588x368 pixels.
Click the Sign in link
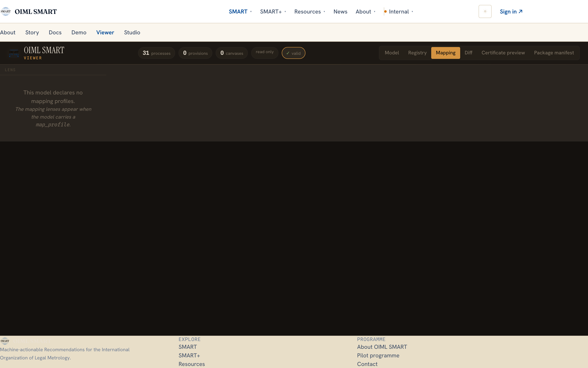[511, 11]
